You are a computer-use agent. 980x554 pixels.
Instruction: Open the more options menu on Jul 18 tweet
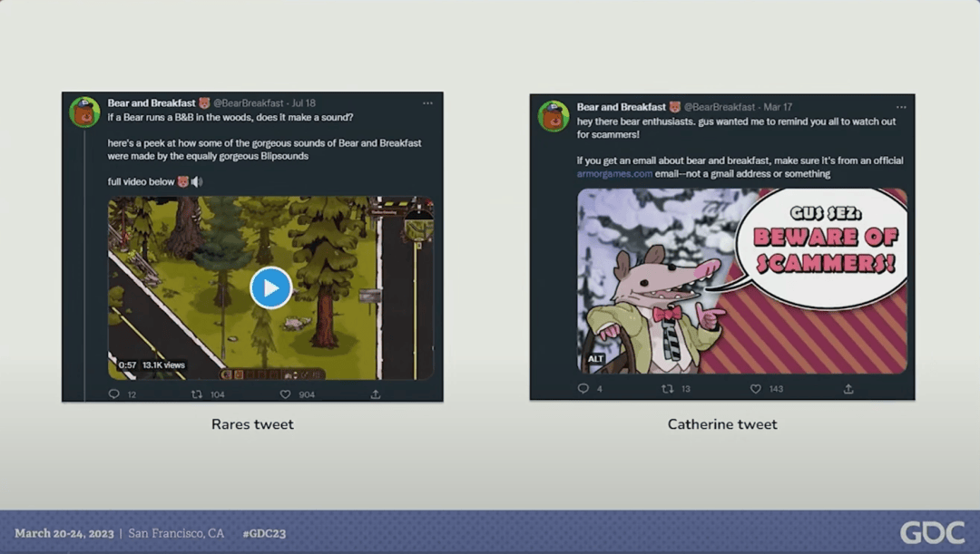click(x=427, y=103)
